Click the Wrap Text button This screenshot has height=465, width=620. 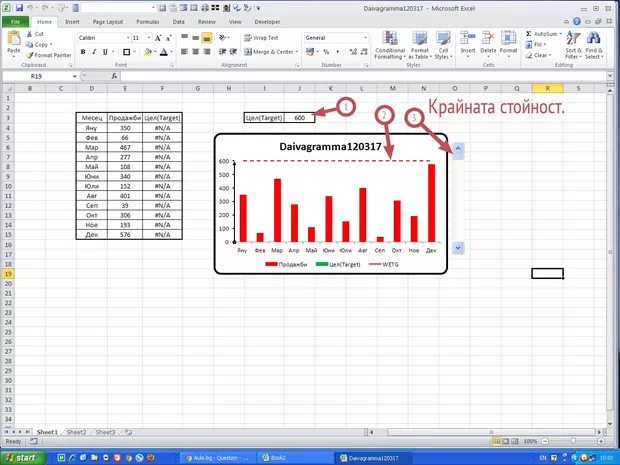(x=261, y=38)
